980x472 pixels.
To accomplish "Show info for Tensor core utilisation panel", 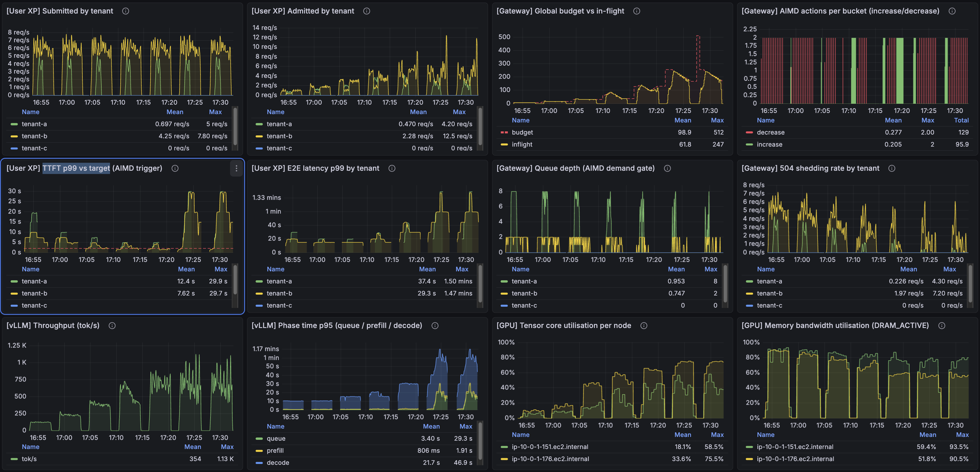I will [644, 325].
